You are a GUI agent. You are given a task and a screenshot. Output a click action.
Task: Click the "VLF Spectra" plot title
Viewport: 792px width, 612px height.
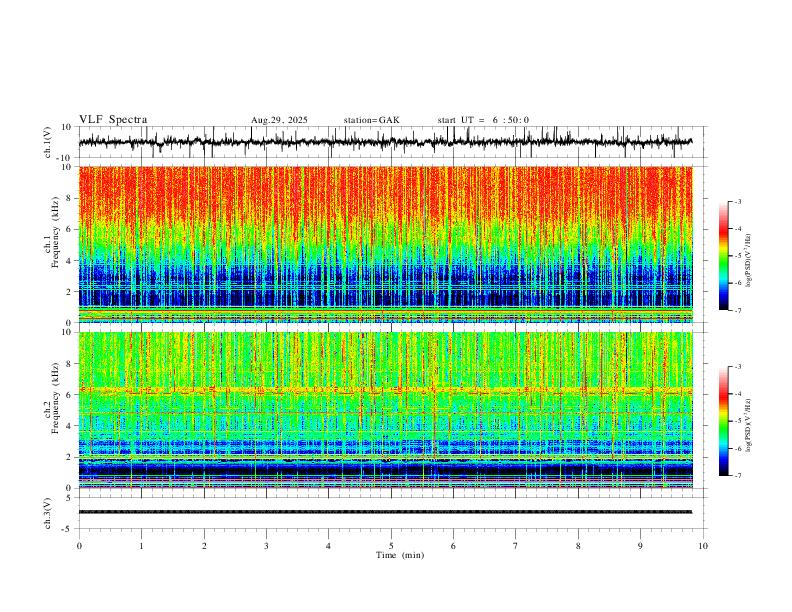[x=113, y=119]
